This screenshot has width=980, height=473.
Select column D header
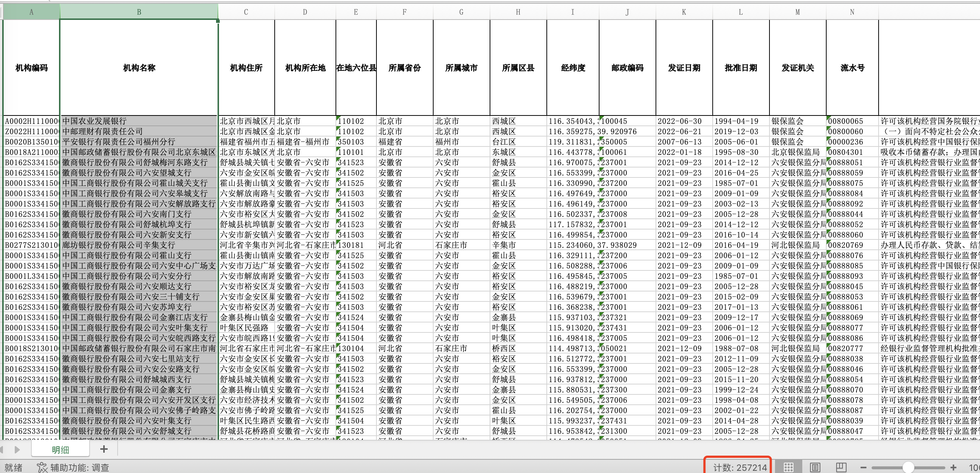pyautogui.click(x=305, y=12)
